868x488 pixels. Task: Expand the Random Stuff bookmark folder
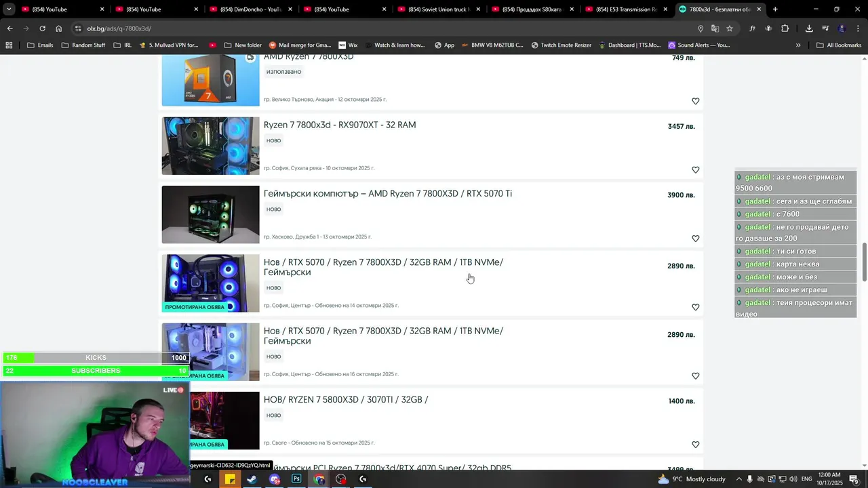[x=83, y=45]
